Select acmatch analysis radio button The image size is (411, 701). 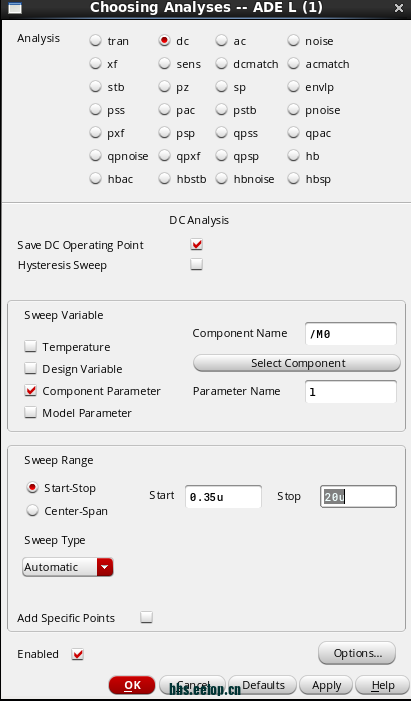pyautogui.click(x=293, y=64)
